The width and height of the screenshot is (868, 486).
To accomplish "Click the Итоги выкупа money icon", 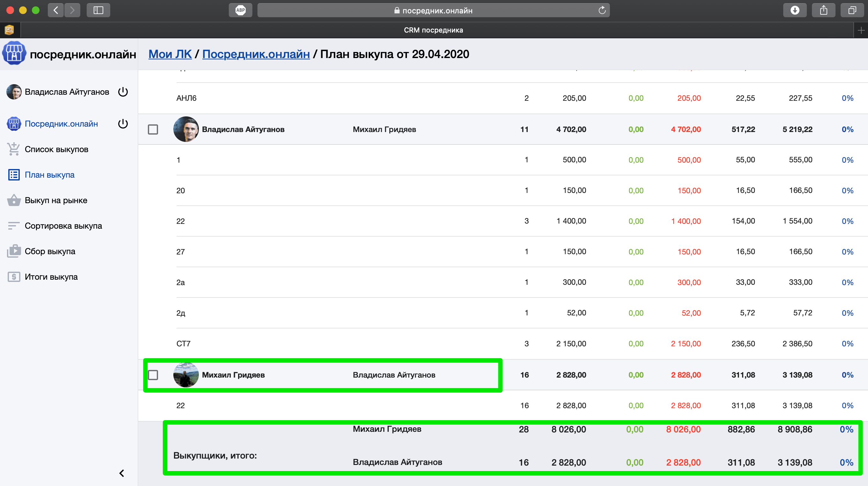I will [14, 277].
